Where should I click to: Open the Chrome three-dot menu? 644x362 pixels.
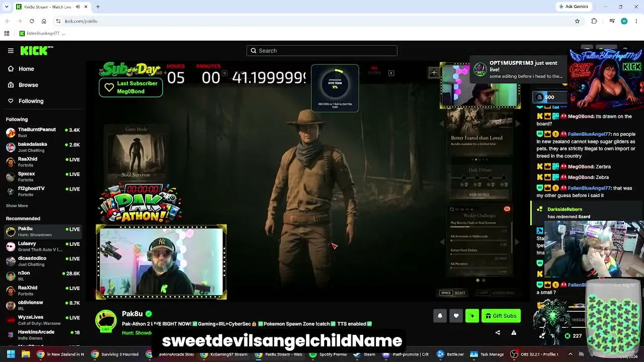pyautogui.click(x=636, y=21)
